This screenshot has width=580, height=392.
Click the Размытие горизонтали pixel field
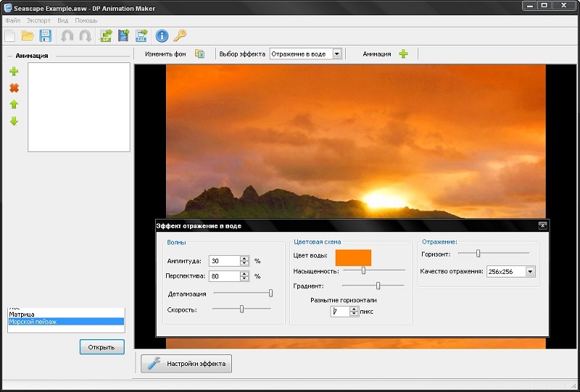point(340,312)
